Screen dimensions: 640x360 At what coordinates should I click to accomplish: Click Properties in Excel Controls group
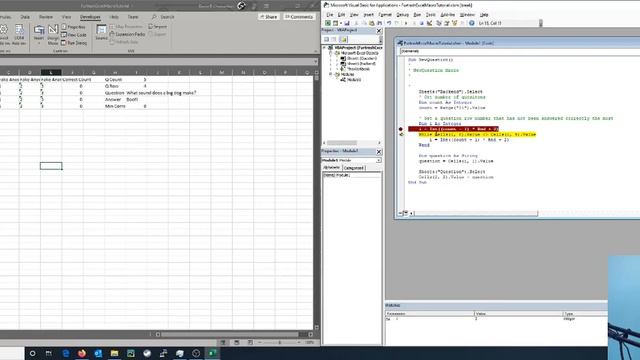pyautogui.click(x=73, y=27)
